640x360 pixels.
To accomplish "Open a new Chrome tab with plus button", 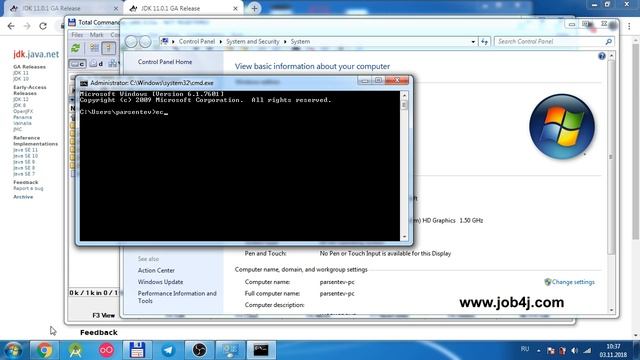I will [254, 8].
